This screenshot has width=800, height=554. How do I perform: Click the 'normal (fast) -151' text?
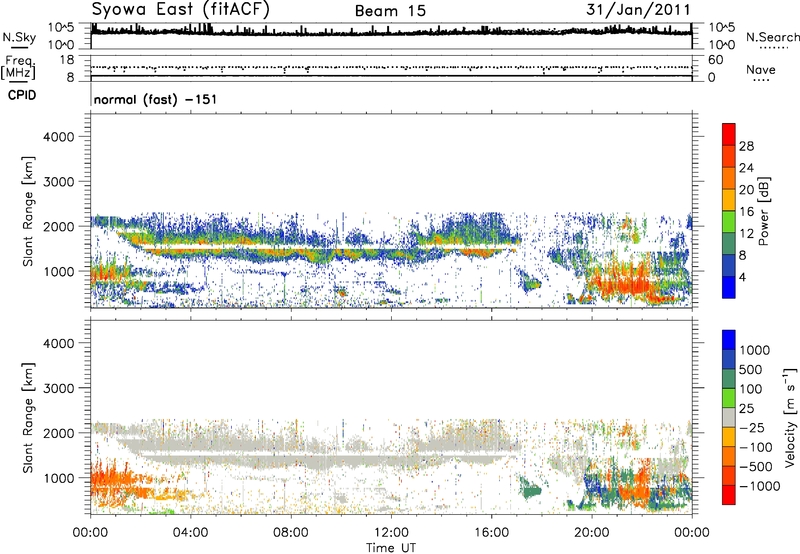click(x=155, y=99)
